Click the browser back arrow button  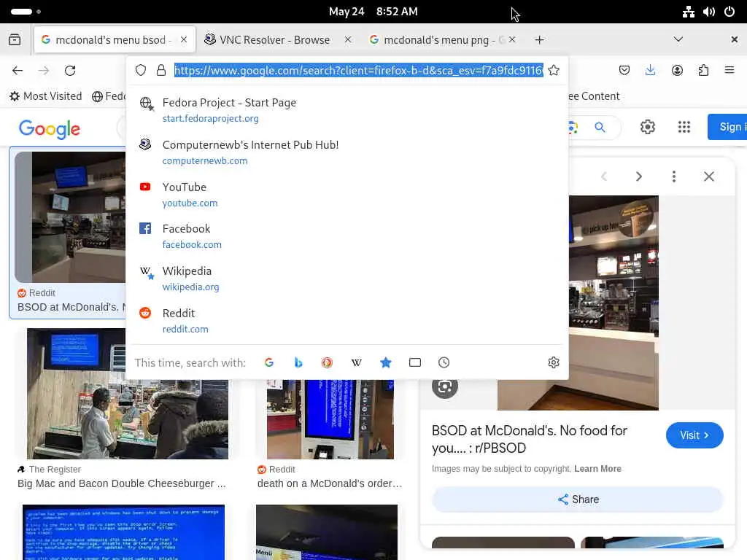tap(18, 71)
